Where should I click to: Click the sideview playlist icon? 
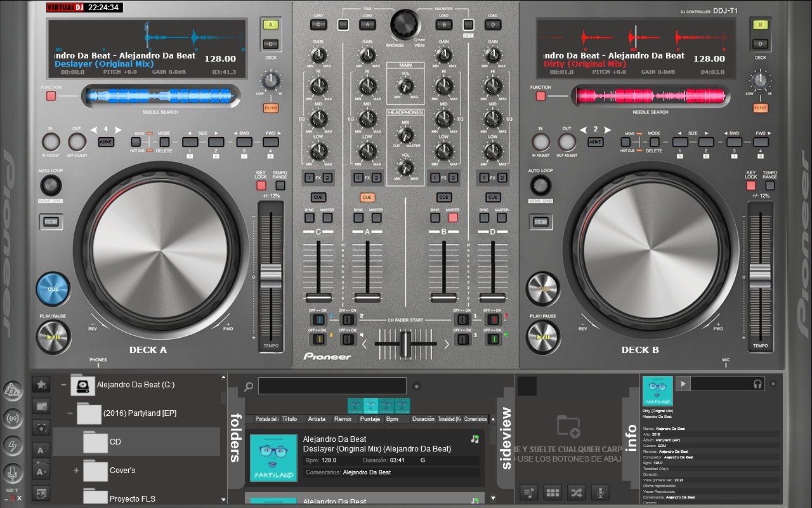[529, 492]
